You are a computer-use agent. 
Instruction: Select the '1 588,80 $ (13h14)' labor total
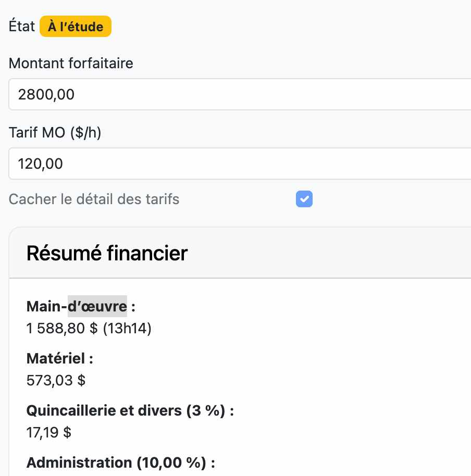(89, 328)
